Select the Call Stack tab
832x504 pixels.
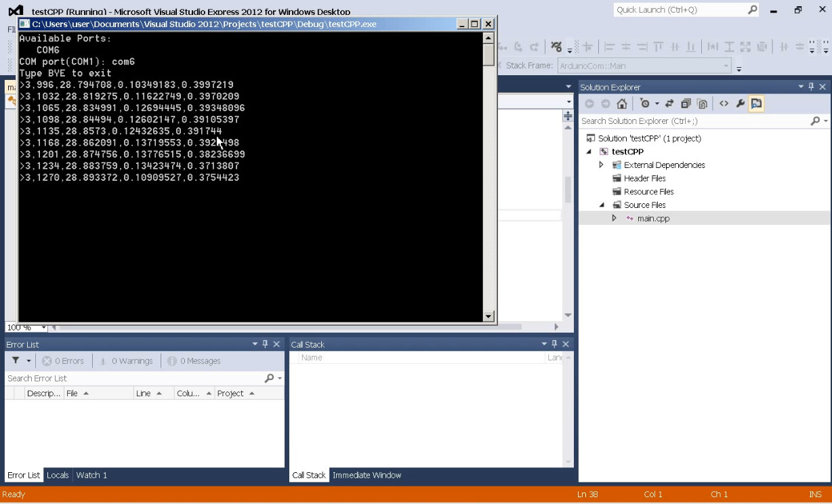309,476
